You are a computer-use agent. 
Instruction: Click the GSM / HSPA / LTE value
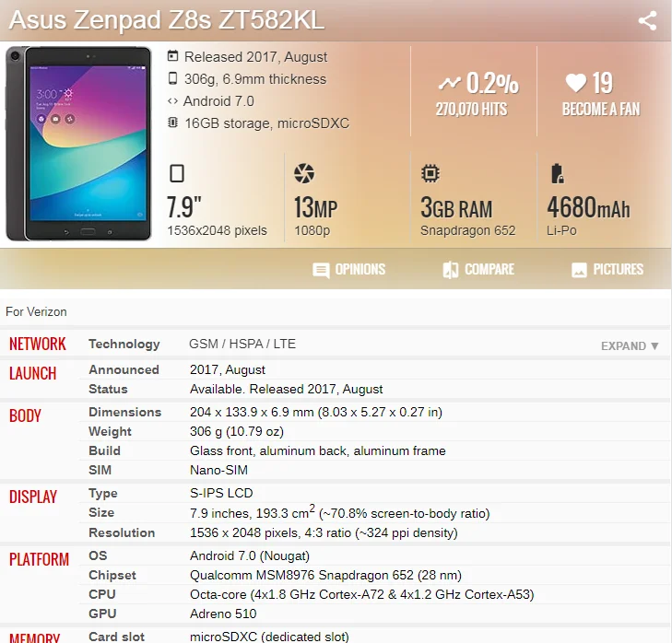click(x=242, y=344)
